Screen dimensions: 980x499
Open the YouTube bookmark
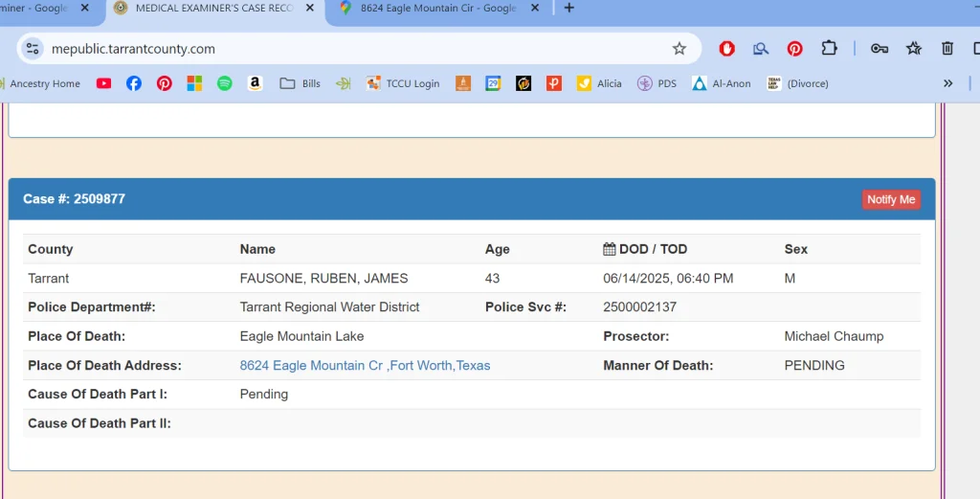[x=103, y=83]
